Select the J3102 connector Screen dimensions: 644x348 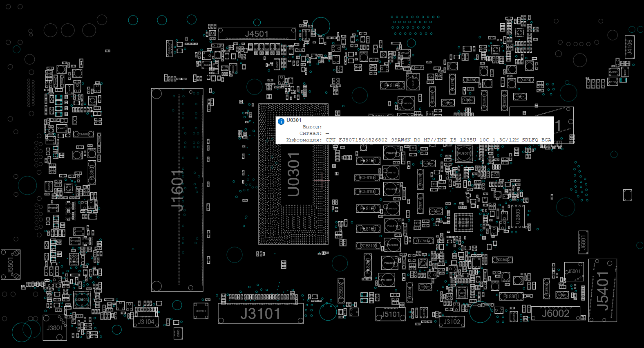click(452, 322)
